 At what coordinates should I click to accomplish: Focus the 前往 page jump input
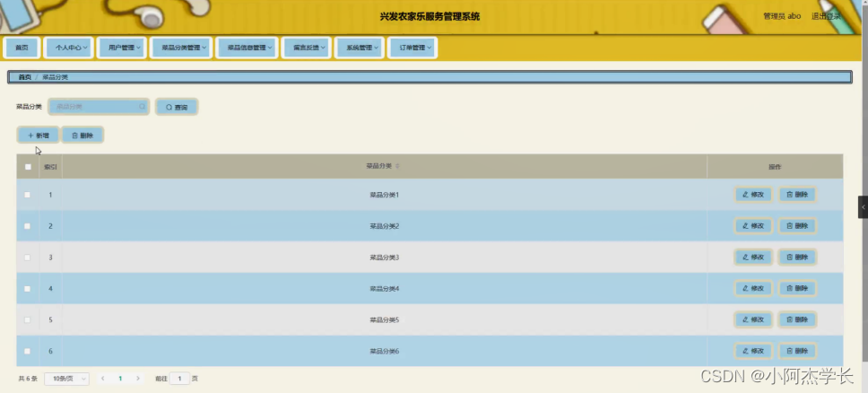(x=179, y=379)
